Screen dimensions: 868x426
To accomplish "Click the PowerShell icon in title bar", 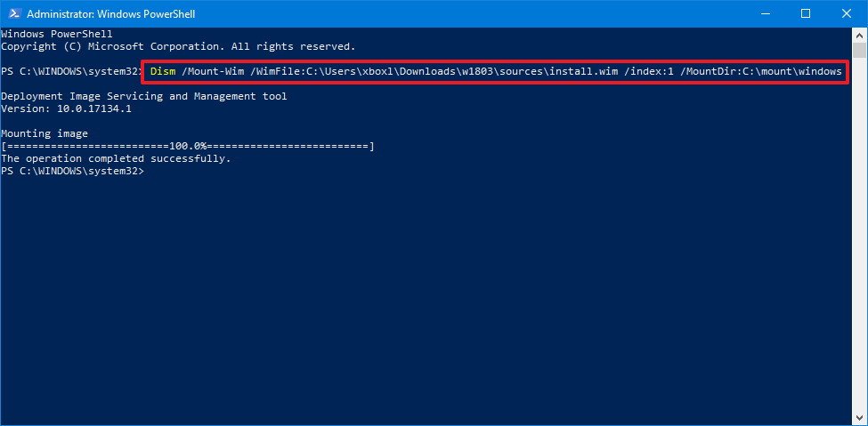I will (x=12, y=13).
